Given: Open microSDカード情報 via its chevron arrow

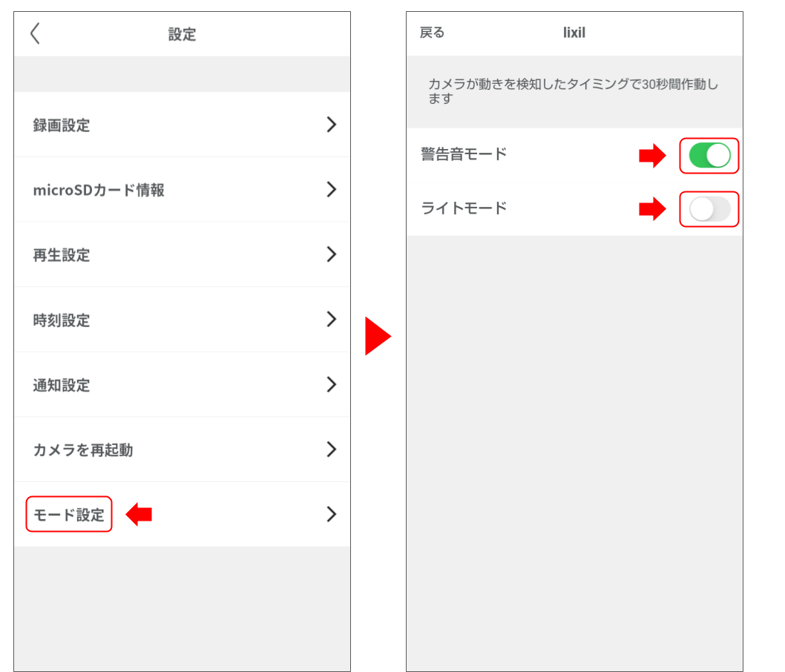Looking at the screenshot, I should pos(331,189).
